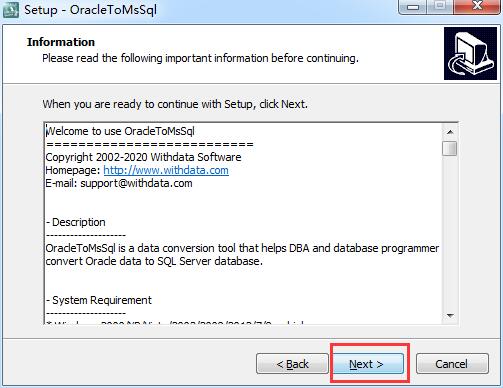Close the OracleToMsSql Setup window
The image size is (503, 388).
coord(477,7)
